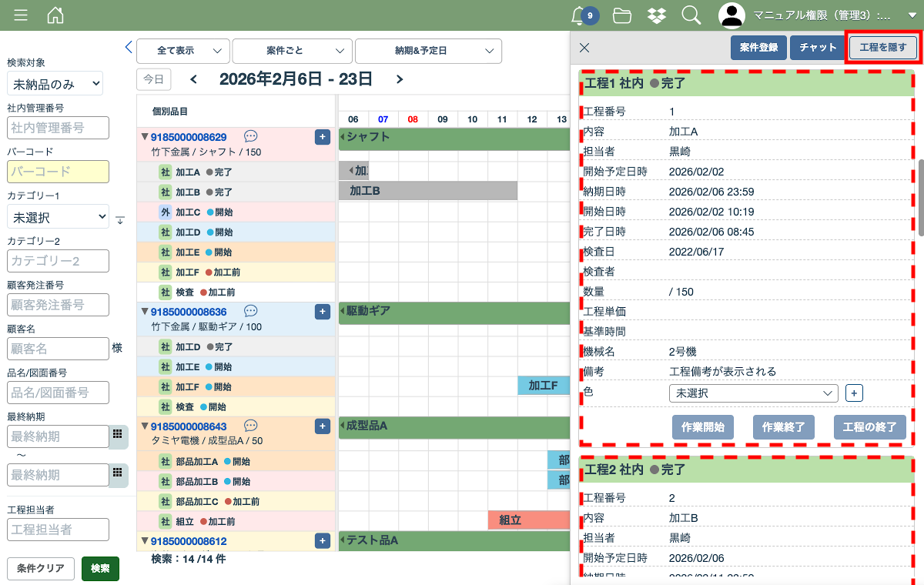The image size is (924, 585).
Task: Open notifications bell with 9 badge
Action: pyautogui.click(x=579, y=15)
